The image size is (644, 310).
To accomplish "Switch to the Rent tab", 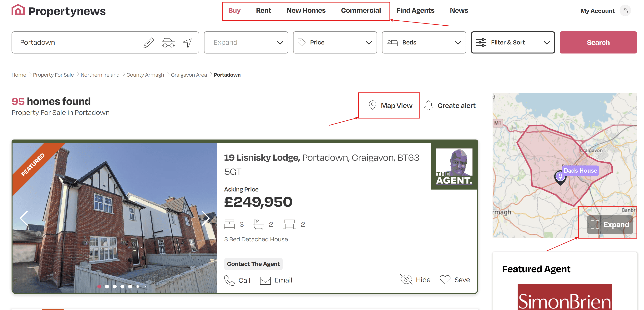I will coord(263,11).
